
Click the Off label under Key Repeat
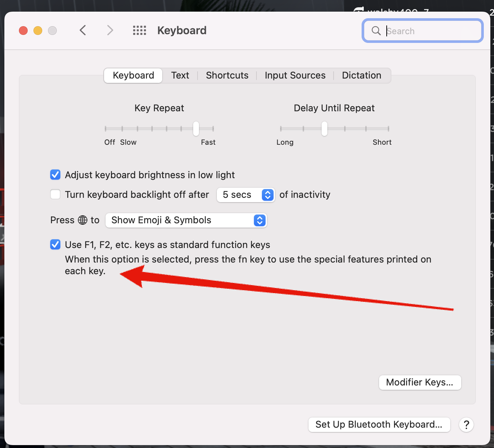tap(109, 142)
